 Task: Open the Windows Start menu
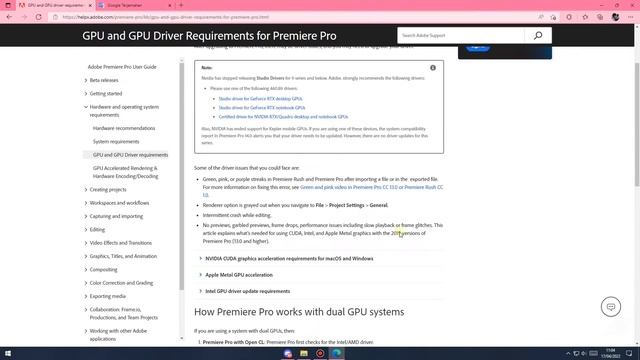click(x=8, y=353)
